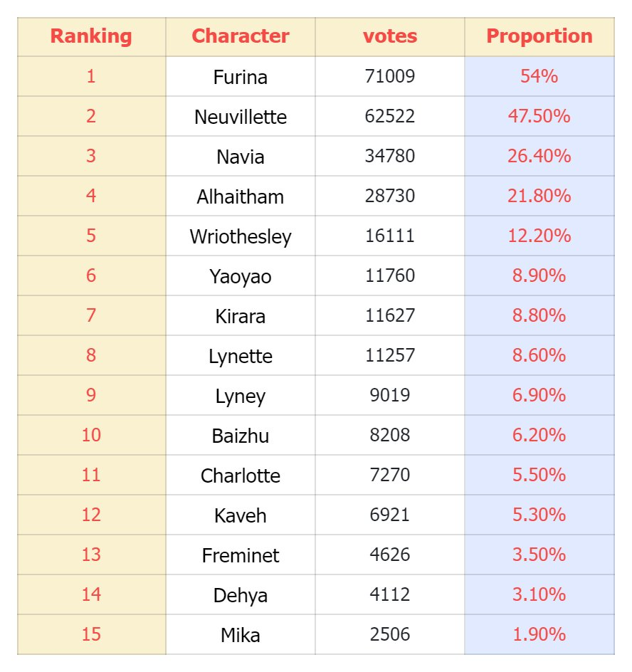Select Mika's 2506 votes cell

pos(390,634)
